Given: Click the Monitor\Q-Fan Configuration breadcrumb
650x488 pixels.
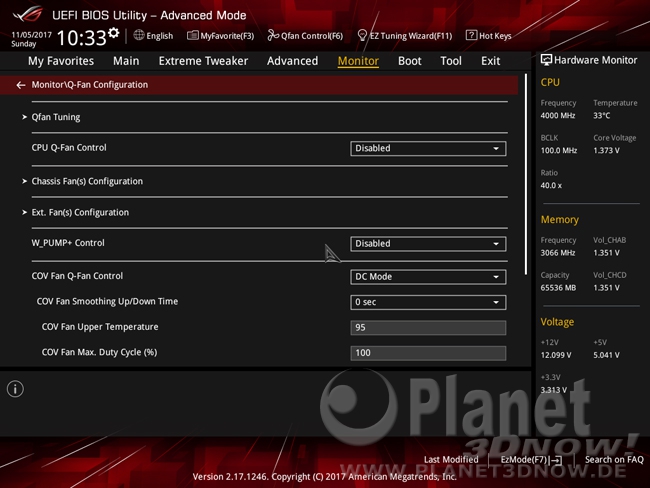Looking at the screenshot, I should pyautogui.click(x=90, y=85).
